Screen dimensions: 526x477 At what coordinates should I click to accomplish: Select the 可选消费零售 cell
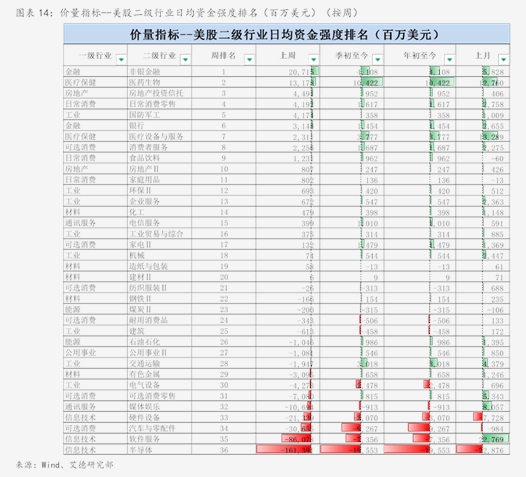160,396
